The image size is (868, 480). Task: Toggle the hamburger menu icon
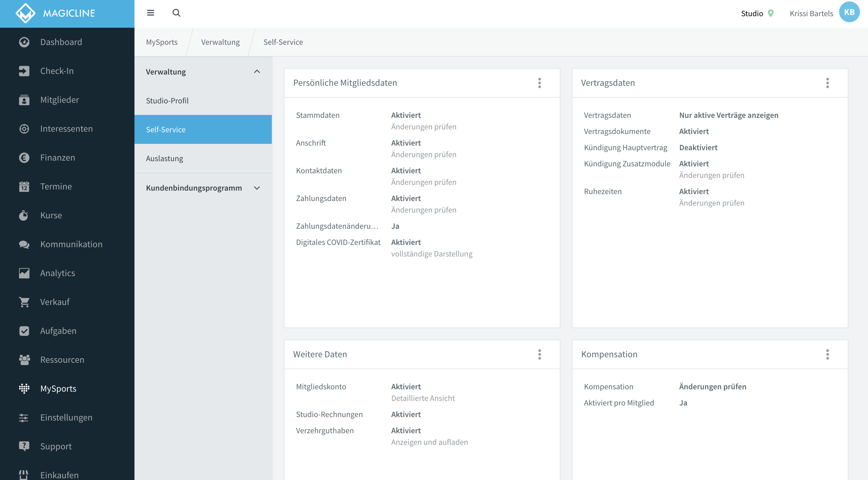151,13
